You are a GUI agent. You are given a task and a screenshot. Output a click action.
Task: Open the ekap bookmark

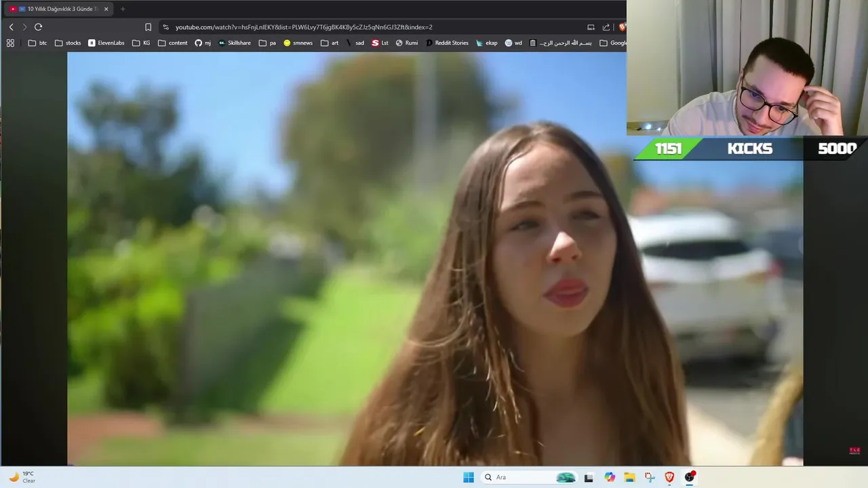point(486,43)
